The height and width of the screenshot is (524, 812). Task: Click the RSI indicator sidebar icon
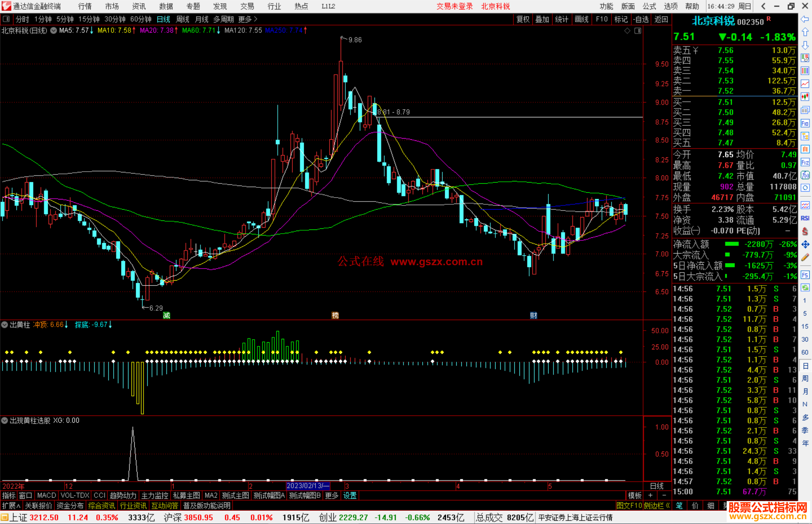(x=805, y=218)
